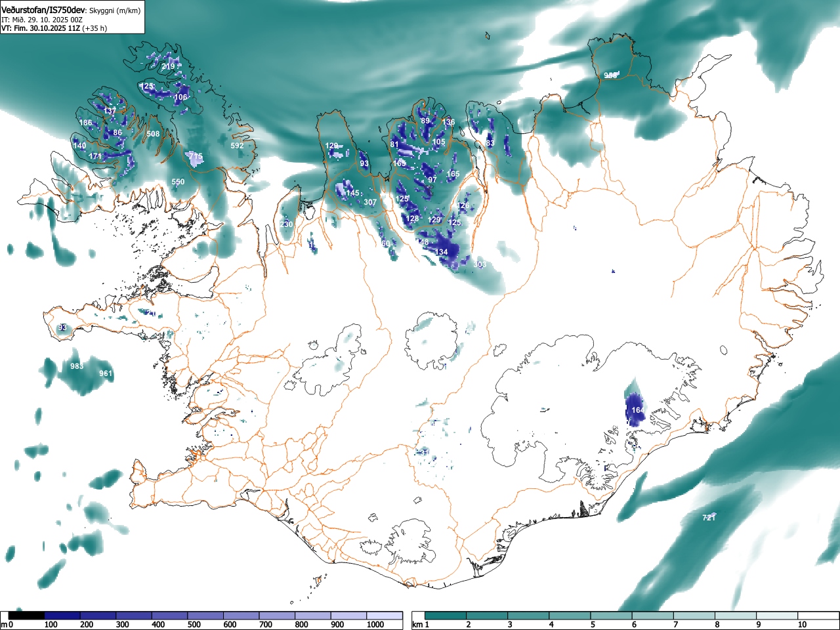The width and height of the screenshot is (840, 630).
Task: Select the 900–1000 m pale lavender legend swatch
Action: 349,616
